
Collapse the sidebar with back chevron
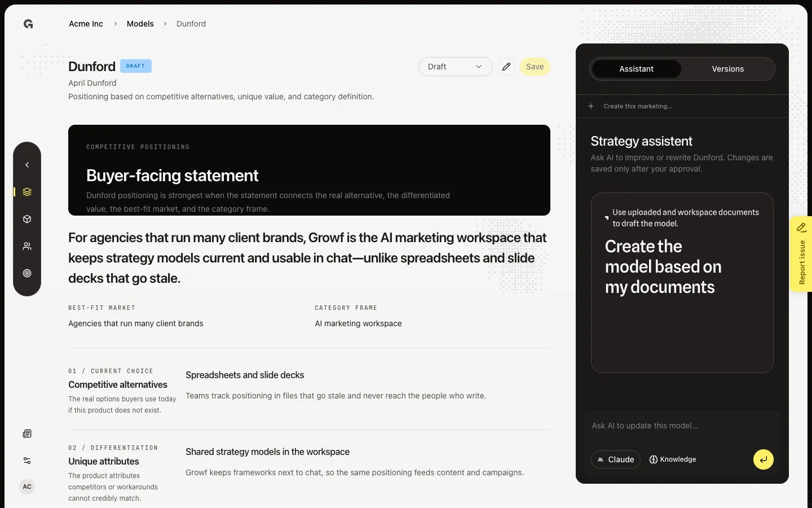pos(27,165)
